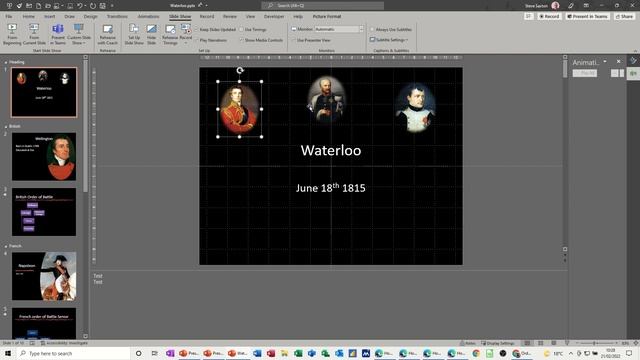Switch to the Home tab
The height and width of the screenshot is (360, 640).
tap(29, 16)
